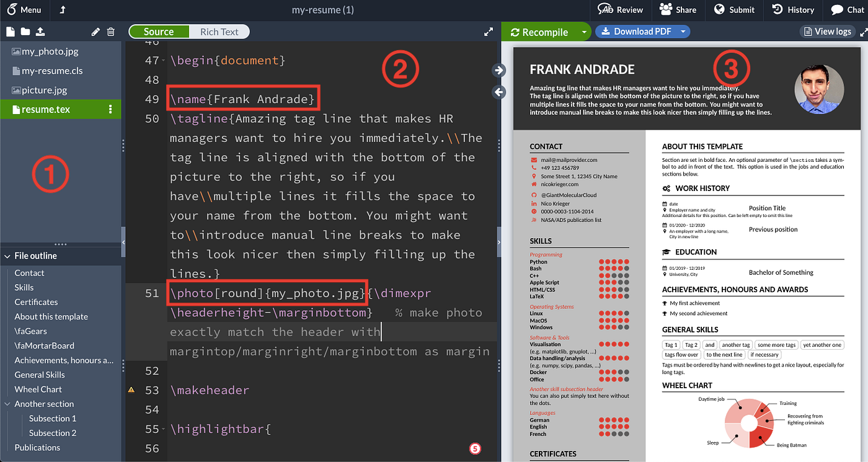Jump to Publications in outline

tap(37, 447)
